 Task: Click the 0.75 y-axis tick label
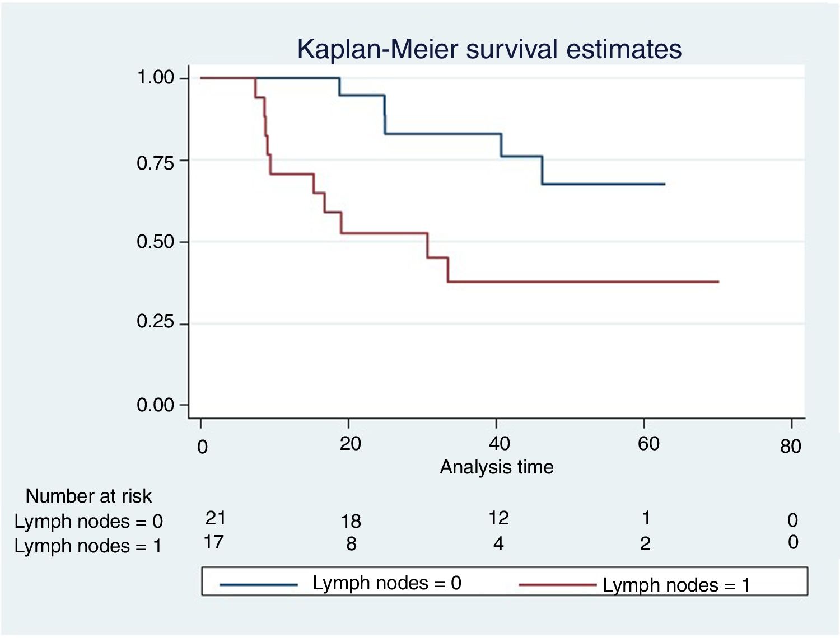coord(155,163)
